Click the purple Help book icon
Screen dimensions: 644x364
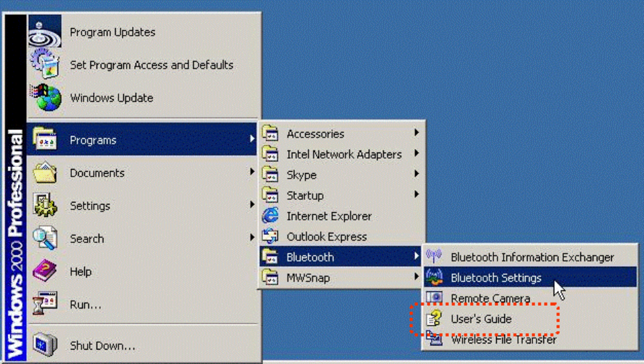pos(44,271)
